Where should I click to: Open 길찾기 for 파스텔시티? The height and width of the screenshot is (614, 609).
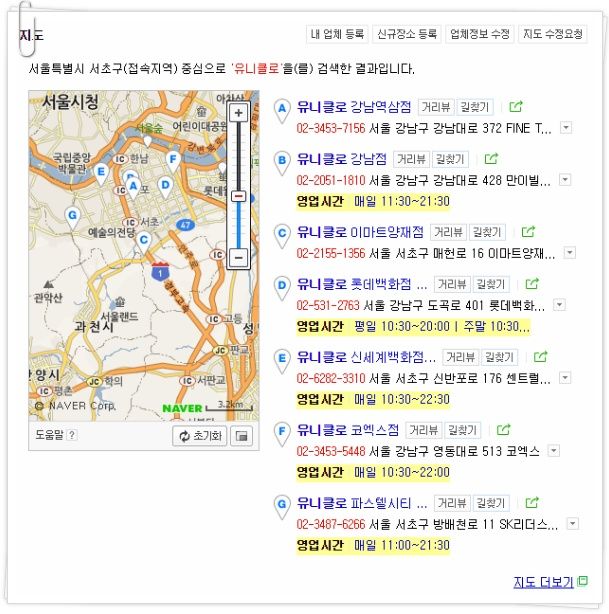coord(491,503)
